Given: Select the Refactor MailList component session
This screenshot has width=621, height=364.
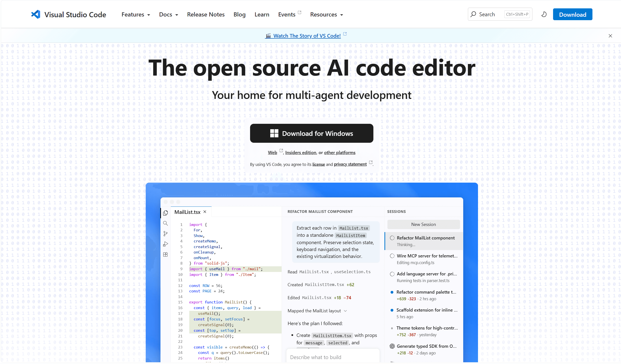Looking at the screenshot, I should click(x=423, y=241).
